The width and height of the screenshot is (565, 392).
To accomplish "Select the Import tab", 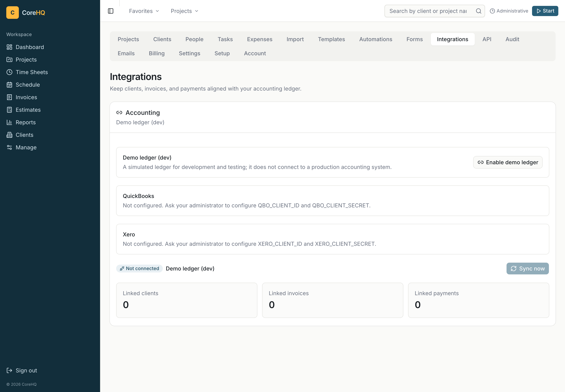I will [x=295, y=39].
